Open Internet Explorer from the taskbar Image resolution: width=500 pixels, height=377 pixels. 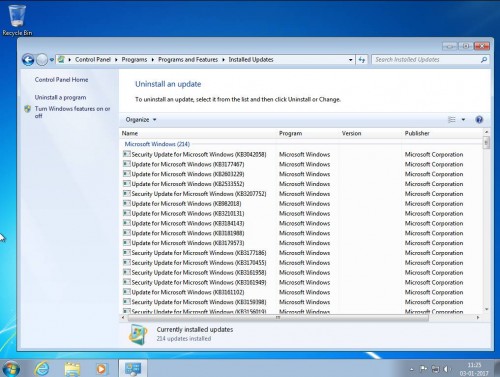(42, 369)
